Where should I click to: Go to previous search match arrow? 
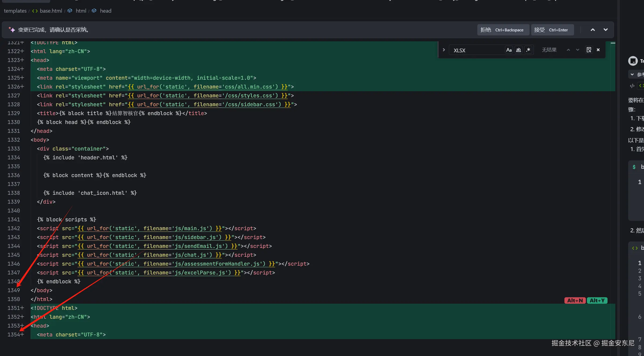[568, 50]
